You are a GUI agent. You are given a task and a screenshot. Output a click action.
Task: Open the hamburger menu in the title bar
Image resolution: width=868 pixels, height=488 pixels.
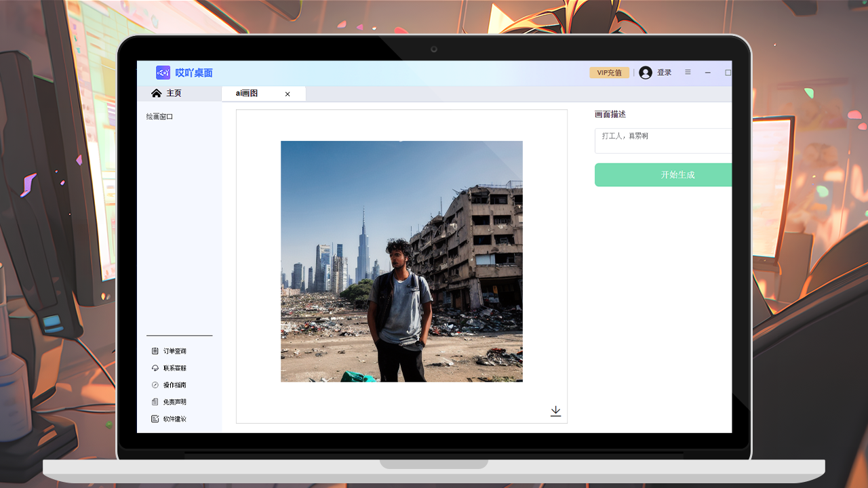click(688, 73)
